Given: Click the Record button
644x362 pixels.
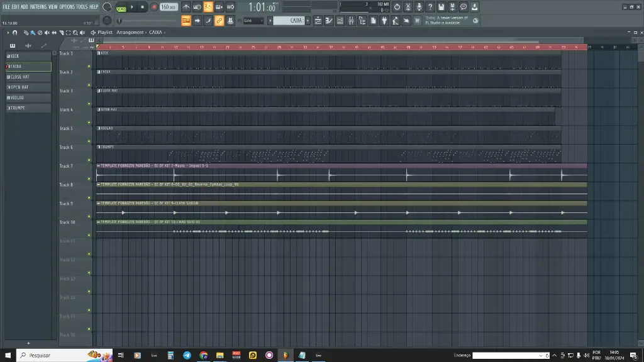Looking at the screenshot, I should 154,7.
